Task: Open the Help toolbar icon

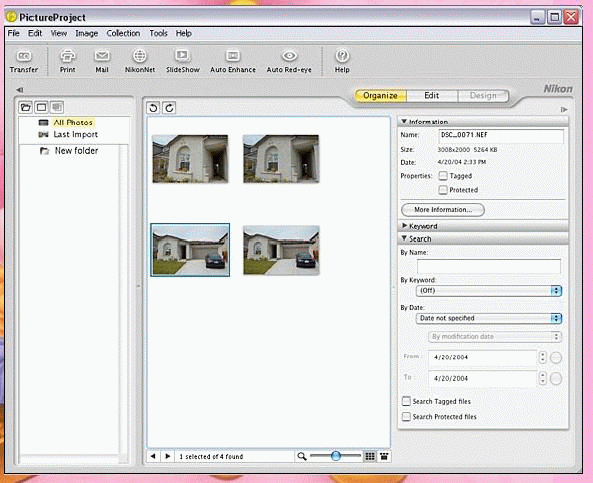Action: (342, 61)
